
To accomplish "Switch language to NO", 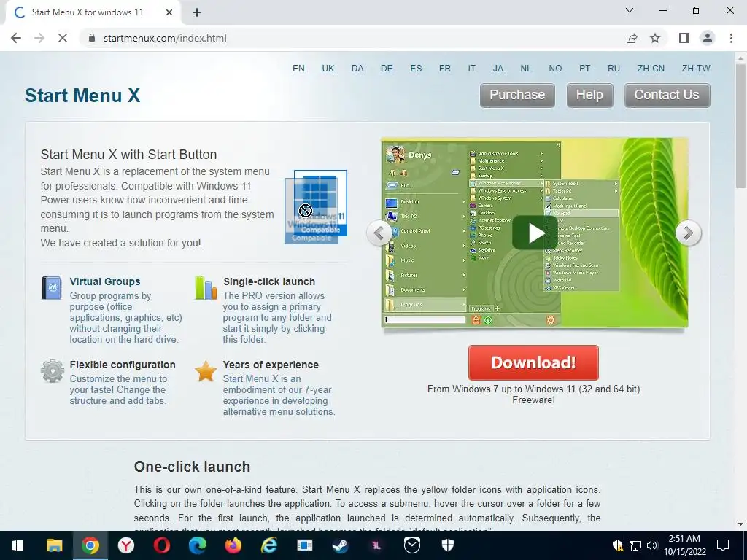I will (555, 68).
